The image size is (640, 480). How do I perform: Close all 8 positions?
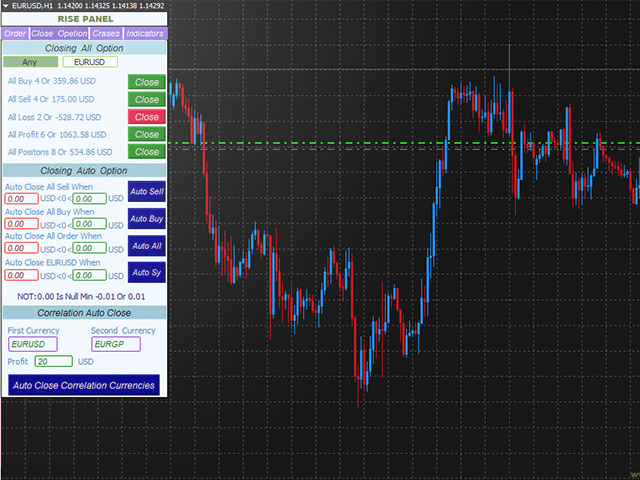pos(146,152)
